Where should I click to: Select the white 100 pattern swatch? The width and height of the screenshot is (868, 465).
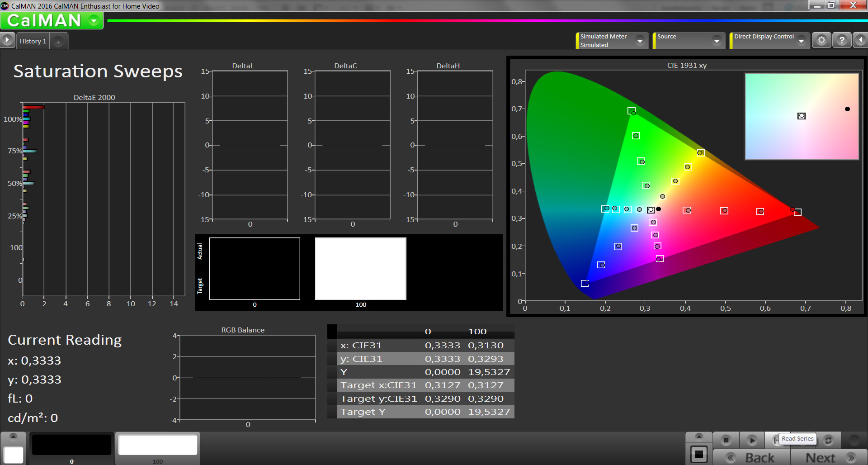point(157,445)
